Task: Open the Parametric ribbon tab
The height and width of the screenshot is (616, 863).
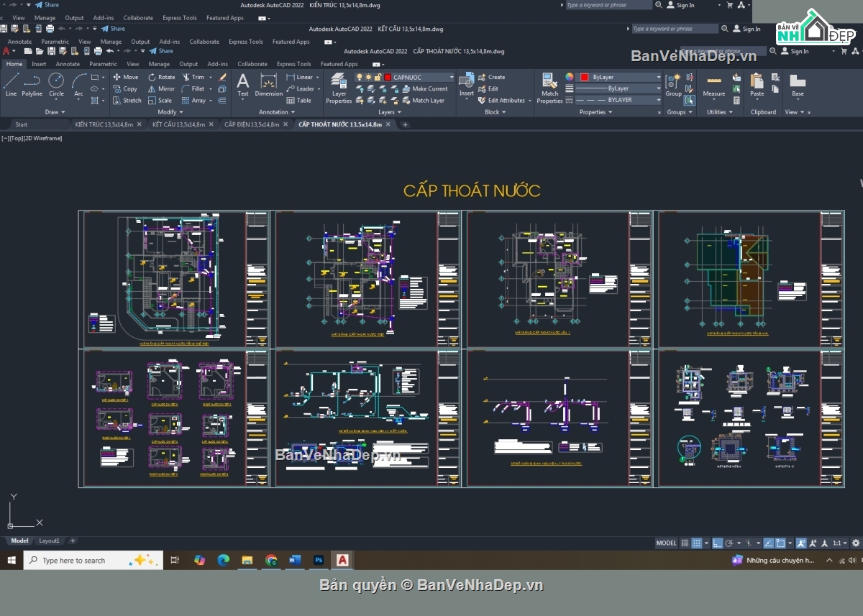Action: point(103,63)
